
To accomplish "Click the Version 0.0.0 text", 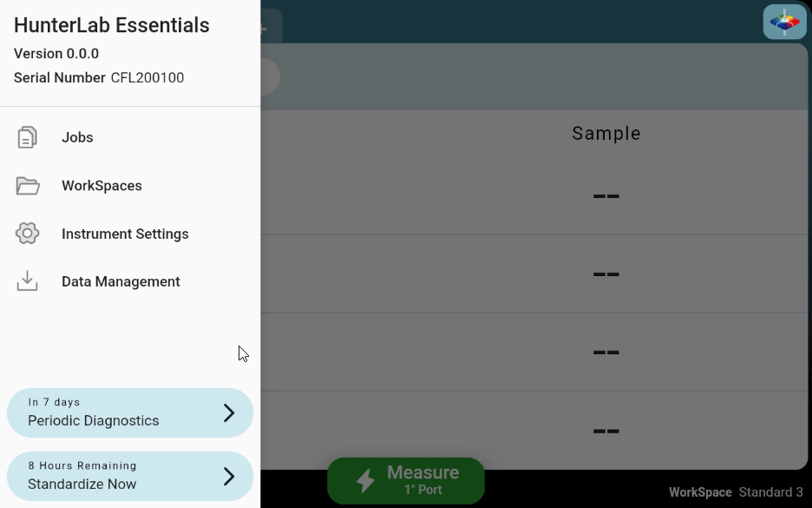I will (x=56, y=54).
